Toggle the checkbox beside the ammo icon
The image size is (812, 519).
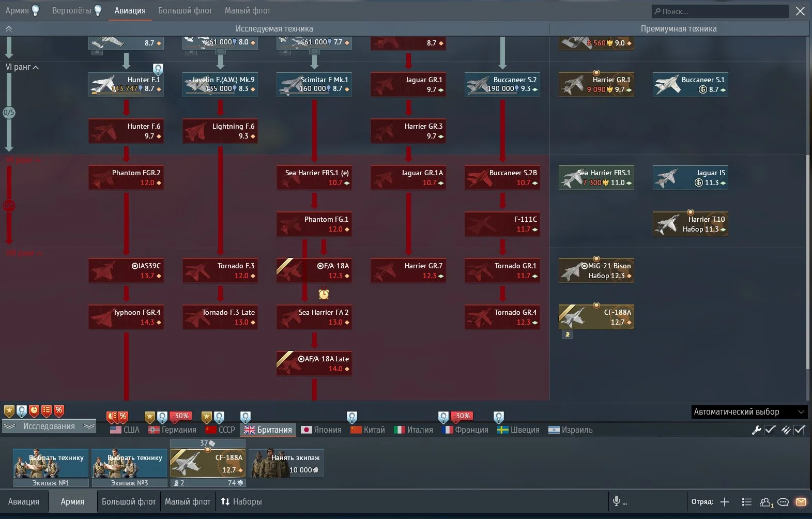pos(799,430)
